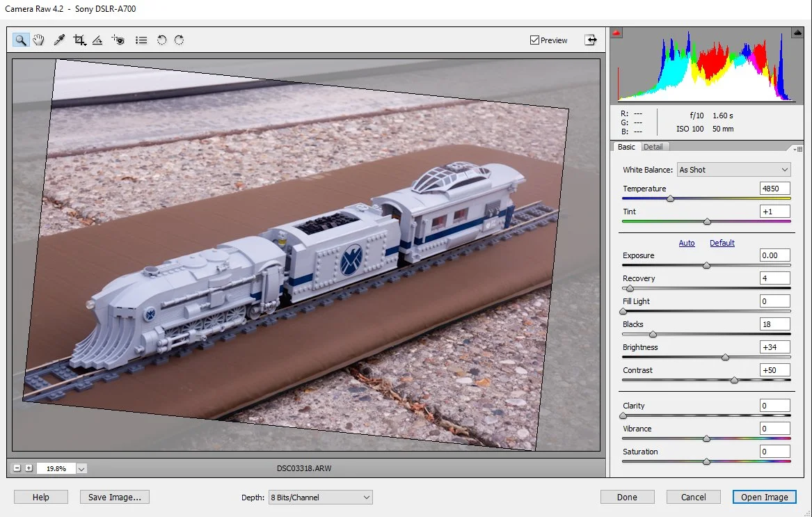The image size is (812, 517).
Task: Pick the White Balance eyedropper tool
Action: point(59,40)
